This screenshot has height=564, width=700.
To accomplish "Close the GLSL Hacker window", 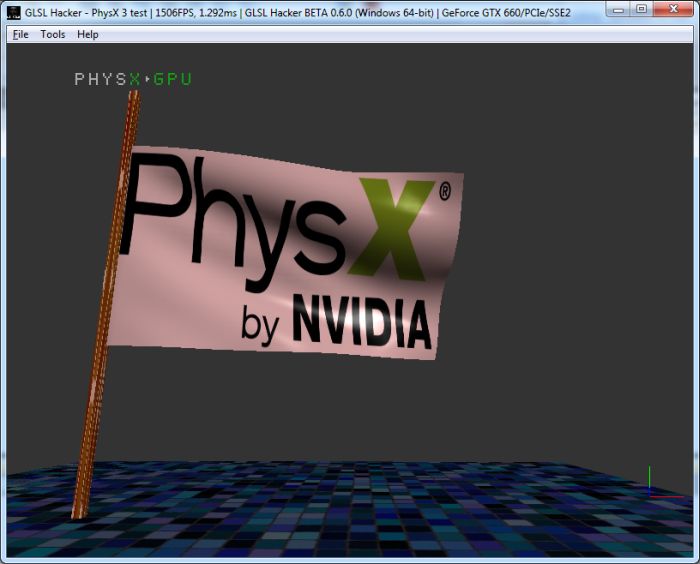I will click(674, 9).
